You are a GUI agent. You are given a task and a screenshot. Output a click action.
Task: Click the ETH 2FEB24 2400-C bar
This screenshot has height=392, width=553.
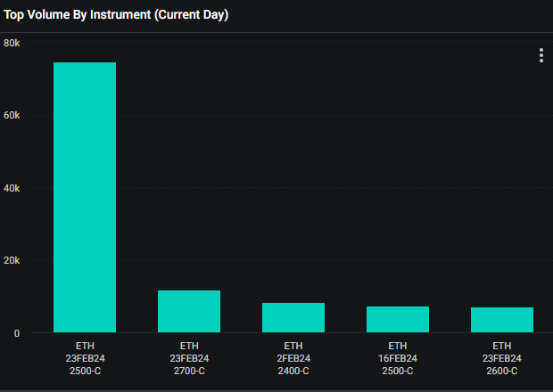293,318
